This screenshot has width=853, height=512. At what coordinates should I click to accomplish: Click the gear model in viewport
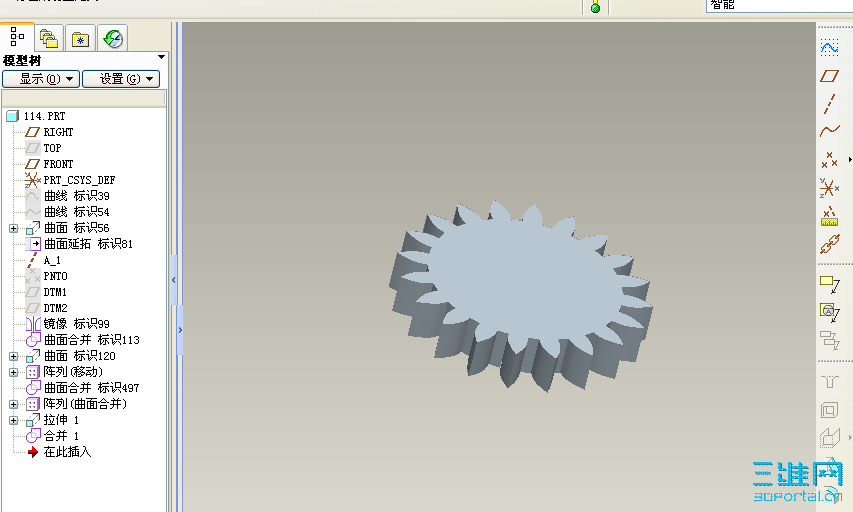point(521,294)
